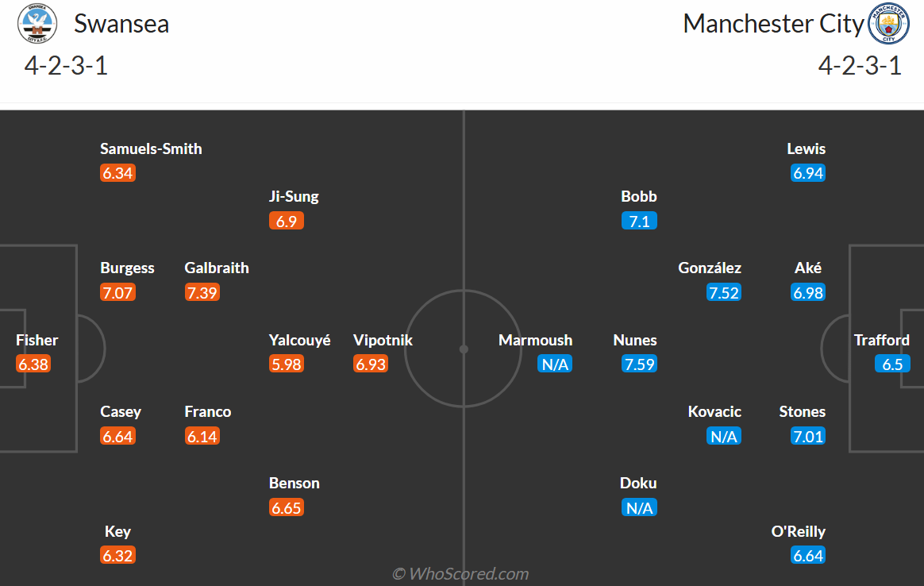The height and width of the screenshot is (586, 924).
Task: Click Swansea's 4-2-3-1 formation text
Action: pyautogui.click(x=66, y=65)
